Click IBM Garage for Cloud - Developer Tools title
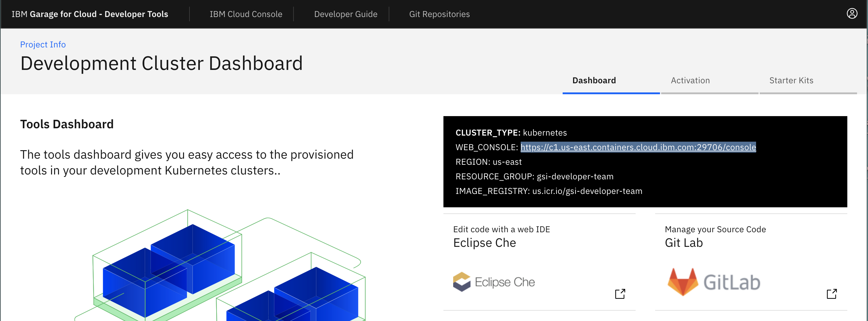The width and height of the screenshot is (868, 321). (x=90, y=14)
